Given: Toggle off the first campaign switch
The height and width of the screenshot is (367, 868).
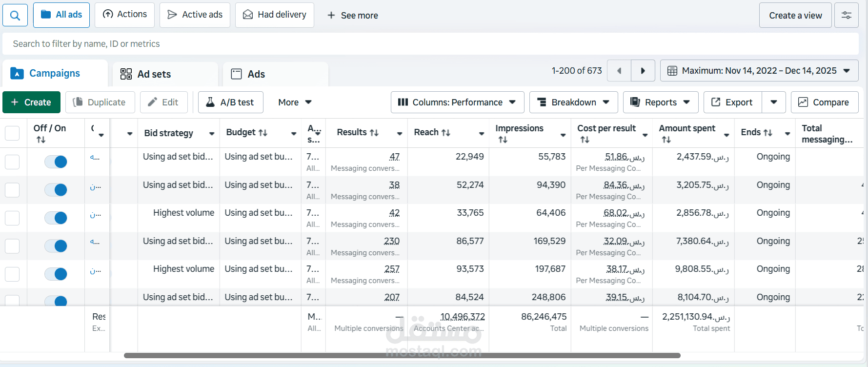Looking at the screenshot, I should pos(56,162).
